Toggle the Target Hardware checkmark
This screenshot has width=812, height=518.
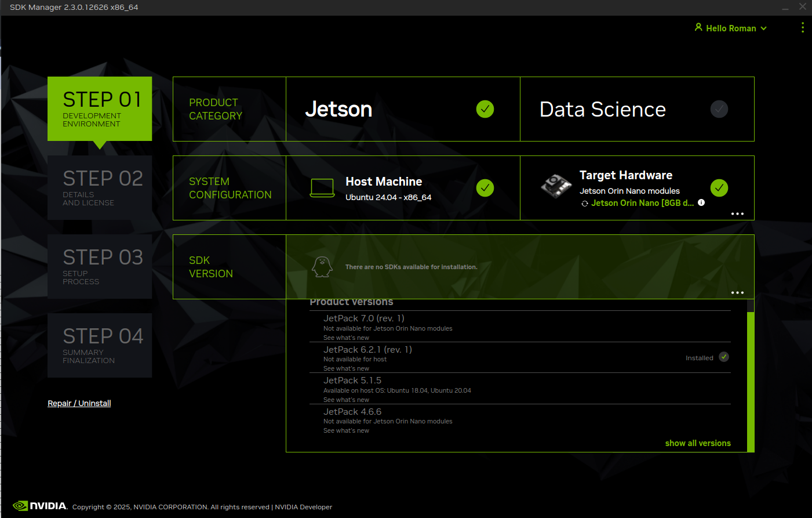pyautogui.click(x=719, y=188)
